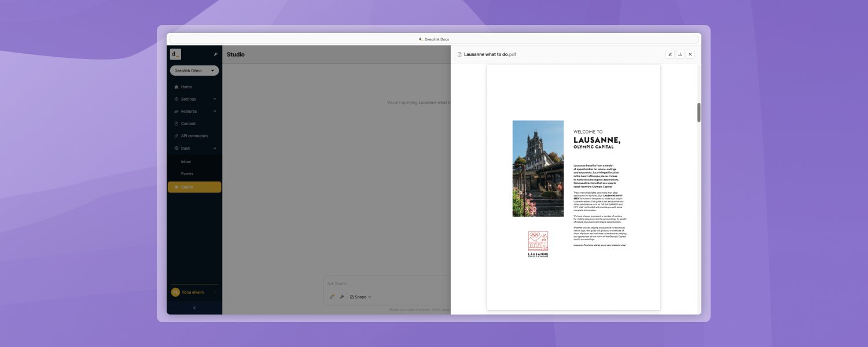This screenshot has width=868, height=347.
Task: Click the Studio page heading
Action: [236, 54]
